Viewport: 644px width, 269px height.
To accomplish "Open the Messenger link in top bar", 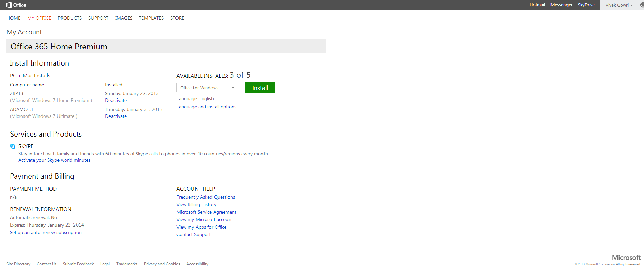I will coord(561,5).
